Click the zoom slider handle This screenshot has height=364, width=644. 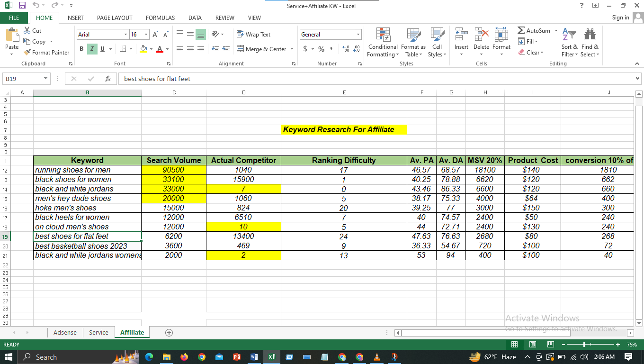point(585,345)
